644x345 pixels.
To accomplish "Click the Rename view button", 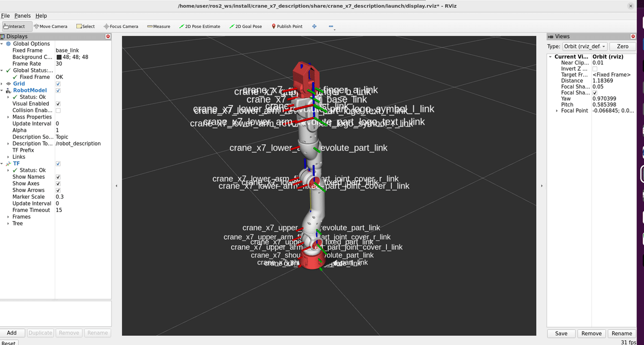I will coord(622,334).
